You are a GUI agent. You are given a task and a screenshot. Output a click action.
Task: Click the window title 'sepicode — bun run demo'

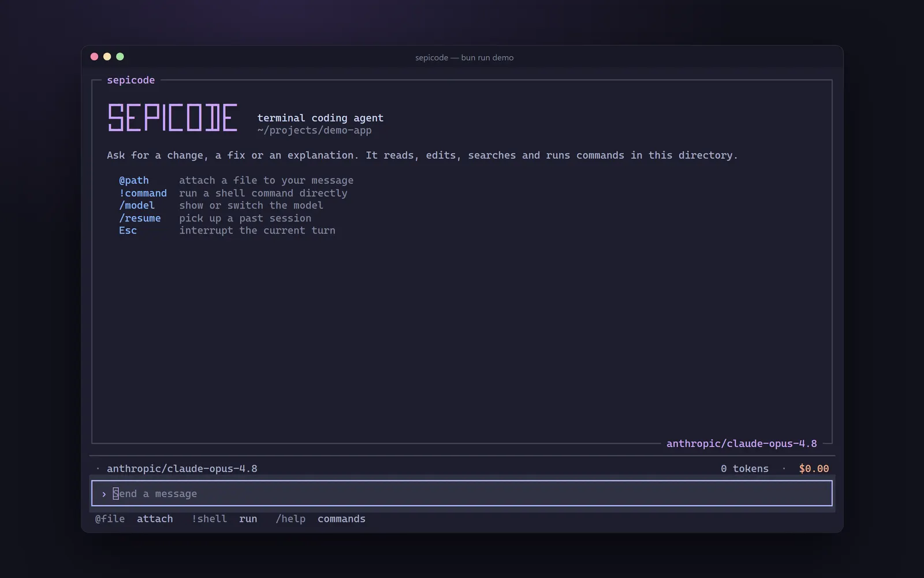(464, 57)
